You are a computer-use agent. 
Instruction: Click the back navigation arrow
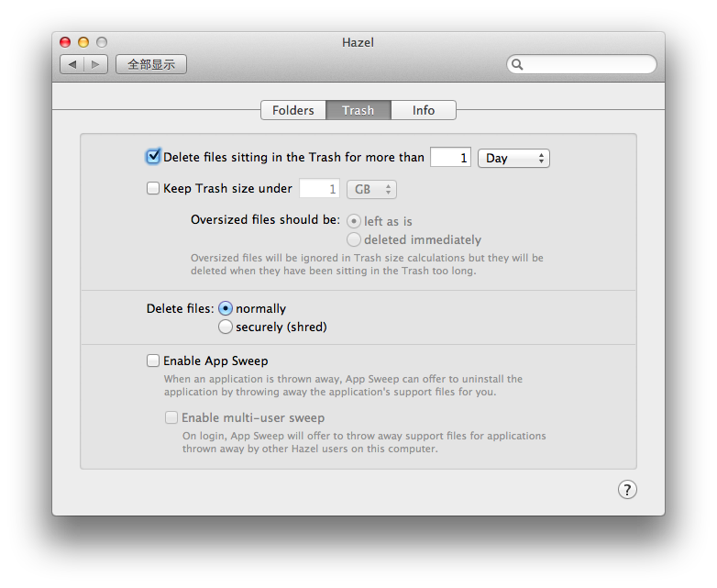72,64
